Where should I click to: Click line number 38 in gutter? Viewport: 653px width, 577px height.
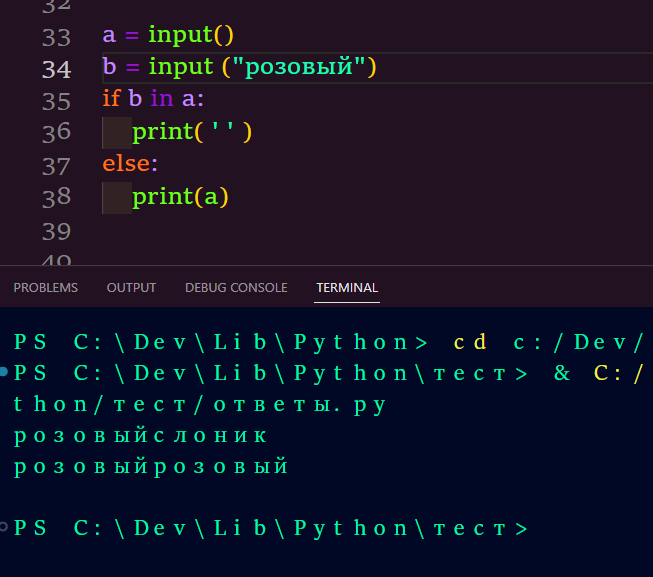click(56, 198)
